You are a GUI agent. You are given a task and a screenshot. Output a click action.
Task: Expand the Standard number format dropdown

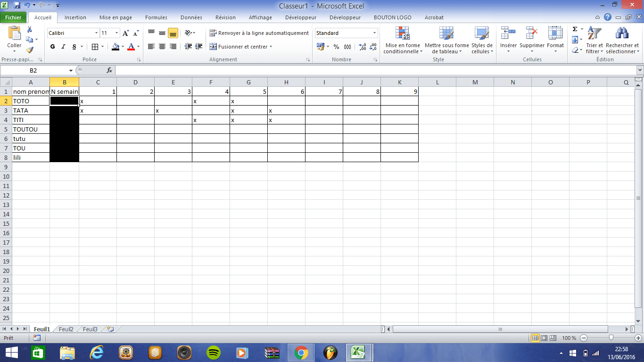375,33
